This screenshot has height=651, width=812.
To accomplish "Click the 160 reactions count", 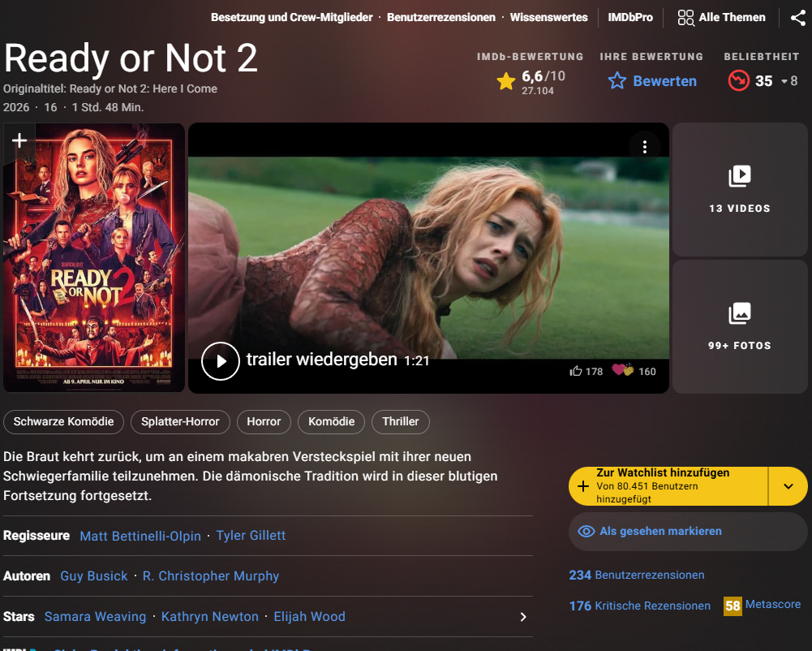I will pyautogui.click(x=647, y=372).
